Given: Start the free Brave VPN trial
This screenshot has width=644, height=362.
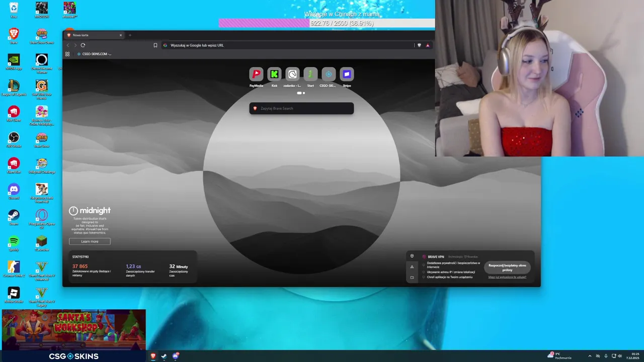Looking at the screenshot, I should coord(507,267).
